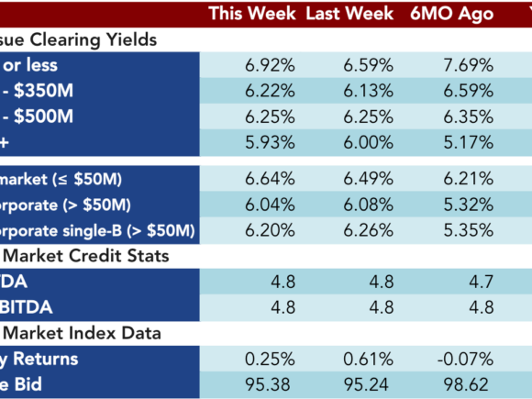Screen dimensions: 532x399
Task: Click the 6.04% This Week cell
Action: pyautogui.click(x=270, y=205)
